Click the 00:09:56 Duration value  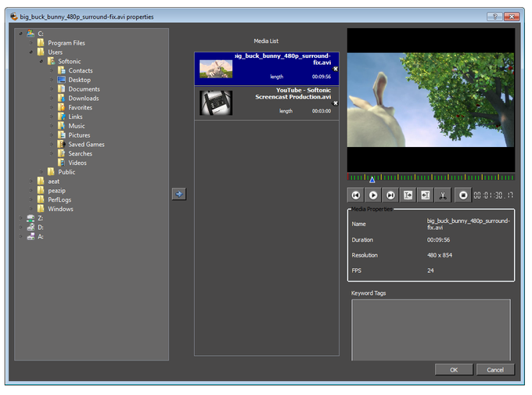click(438, 239)
